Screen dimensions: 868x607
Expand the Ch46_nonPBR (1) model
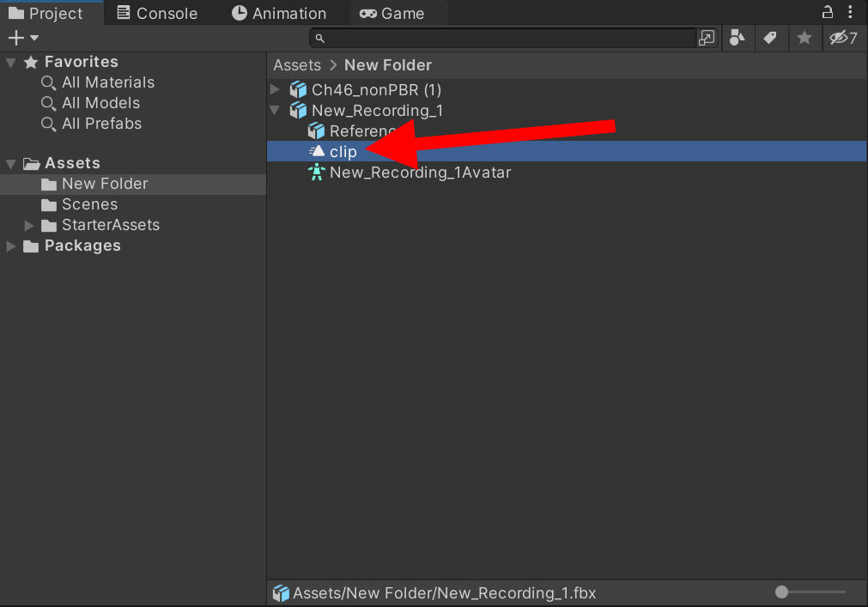(x=275, y=89)
